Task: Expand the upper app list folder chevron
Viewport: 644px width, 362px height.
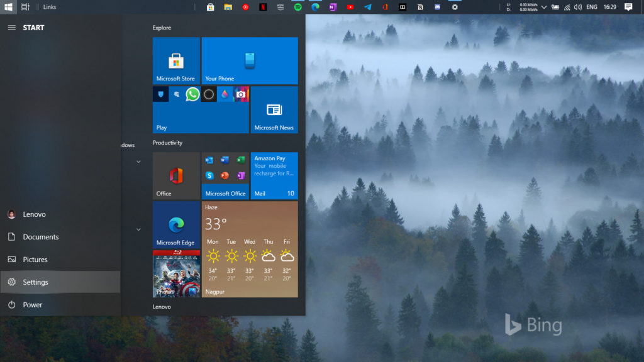Action: pyautogui.click(x=138, y=162)
